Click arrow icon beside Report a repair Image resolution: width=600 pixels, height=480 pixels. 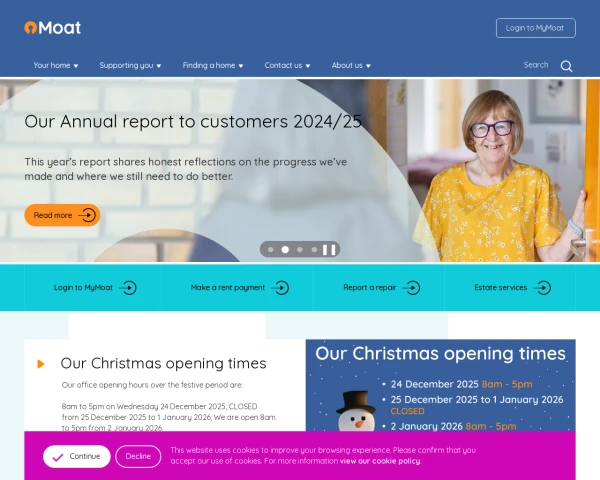coord(411,287)
